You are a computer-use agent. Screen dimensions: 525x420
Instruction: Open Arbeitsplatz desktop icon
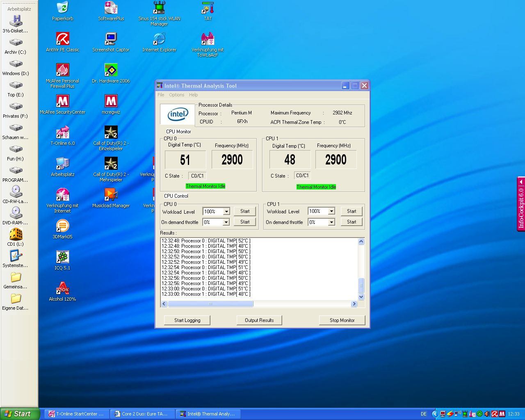tap(62, 167)
